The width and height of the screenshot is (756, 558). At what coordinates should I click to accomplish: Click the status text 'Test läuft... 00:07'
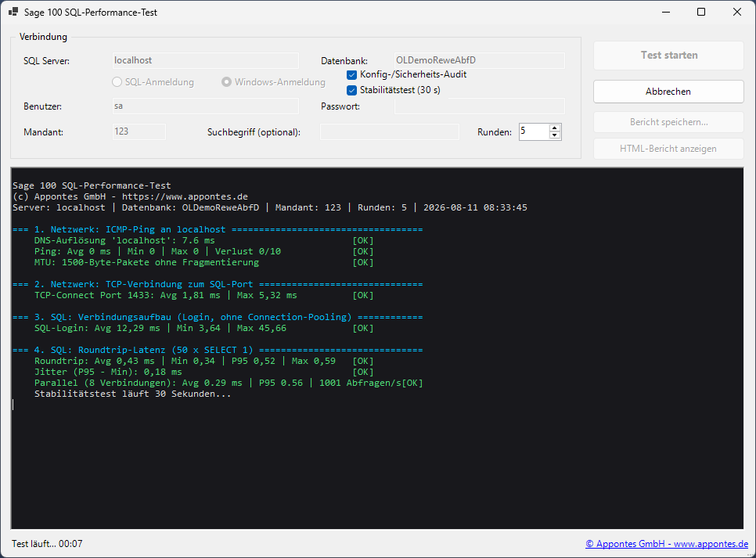click(x=47, y=544)
